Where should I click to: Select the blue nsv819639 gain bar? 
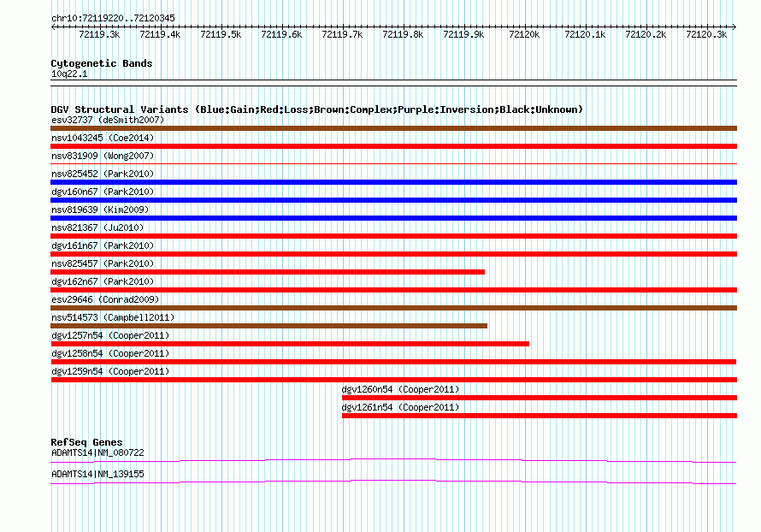click(393, 218)
